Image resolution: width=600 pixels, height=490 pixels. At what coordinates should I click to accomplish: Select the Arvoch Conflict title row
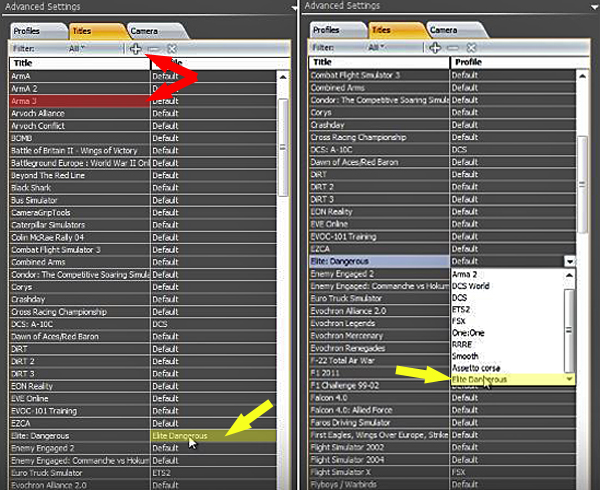pyautogui.click(x=80, y=126)
